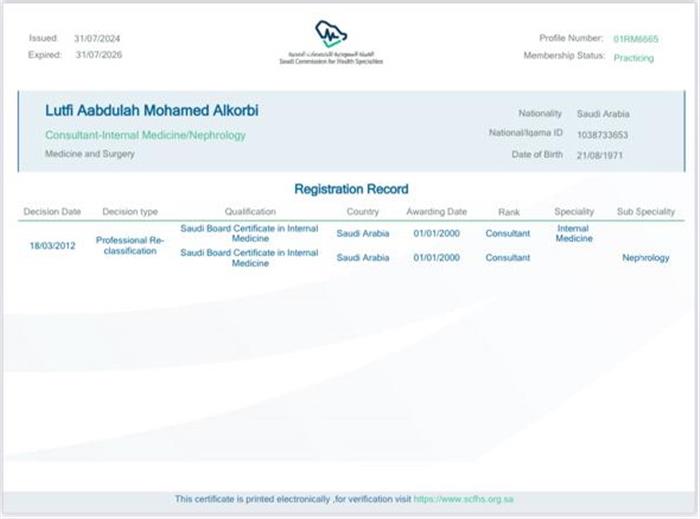Click the Practicing membership status value

(x=633, y=58)
